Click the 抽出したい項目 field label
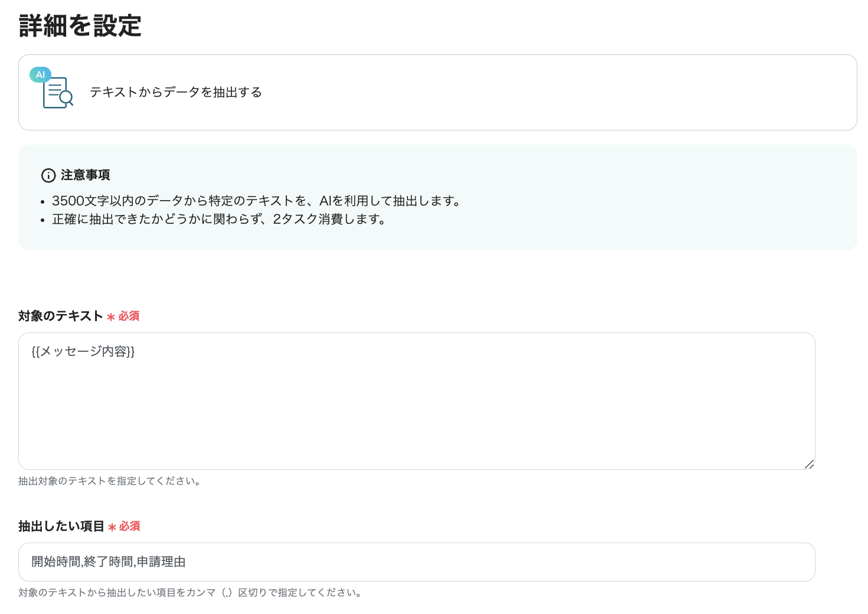 61,526
